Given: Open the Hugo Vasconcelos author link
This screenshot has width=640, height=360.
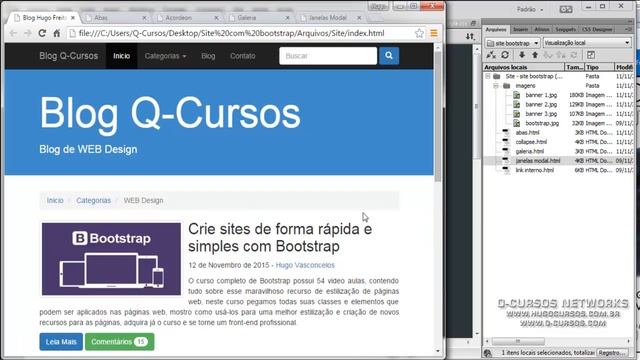Looking at the screenshot, I should pyautogui.click(x=305, y=265).
